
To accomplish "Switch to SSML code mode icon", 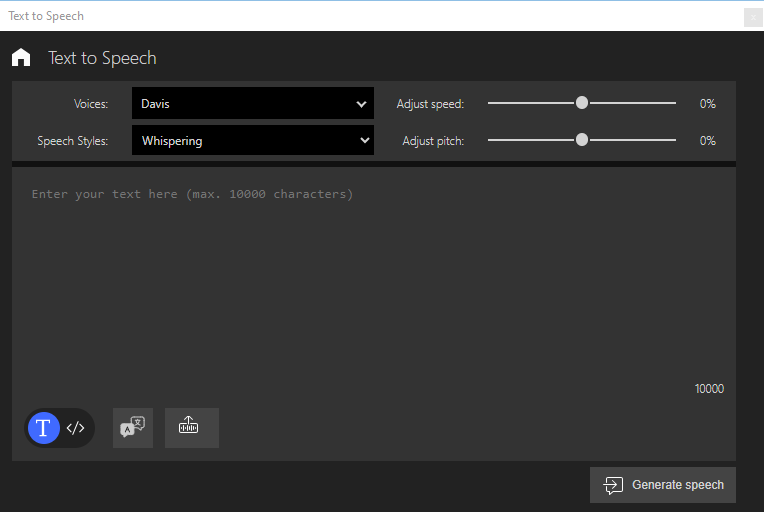I will pos(76,428).
